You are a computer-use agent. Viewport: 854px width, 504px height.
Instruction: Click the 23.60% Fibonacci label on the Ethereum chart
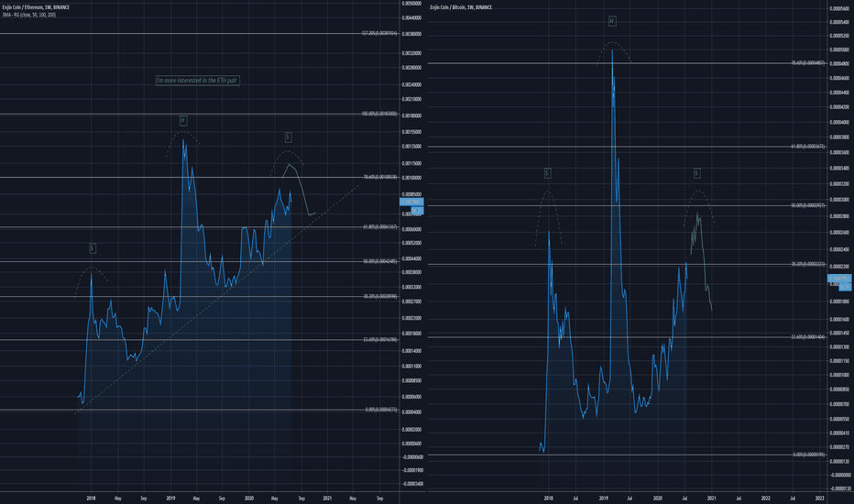tap(380, 339)
